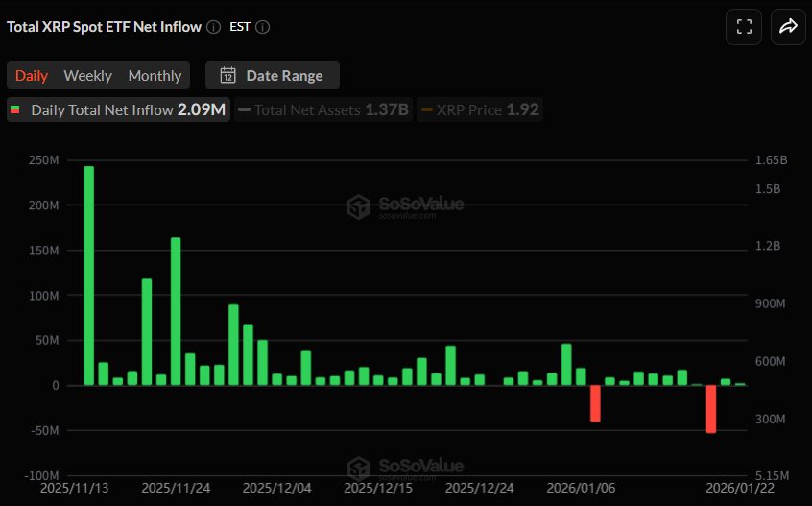
Task: Click info icon next to EST
Action: (x=262, y=27)
